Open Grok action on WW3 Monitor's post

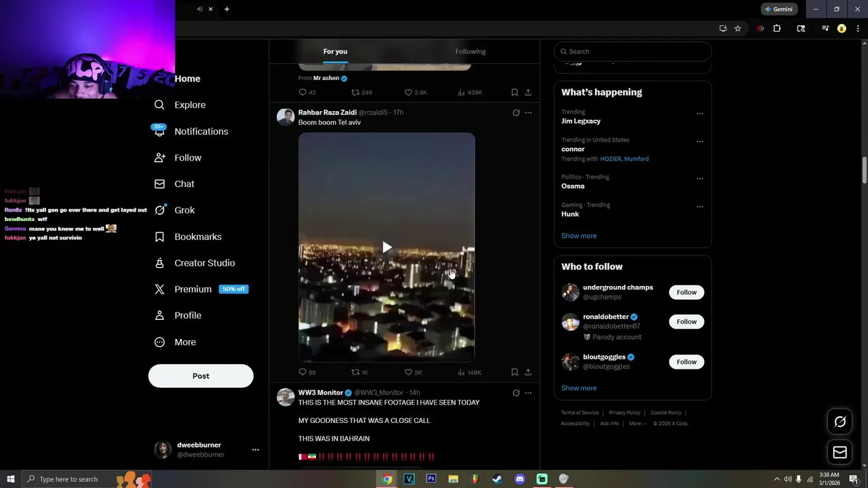pos(516,392)
